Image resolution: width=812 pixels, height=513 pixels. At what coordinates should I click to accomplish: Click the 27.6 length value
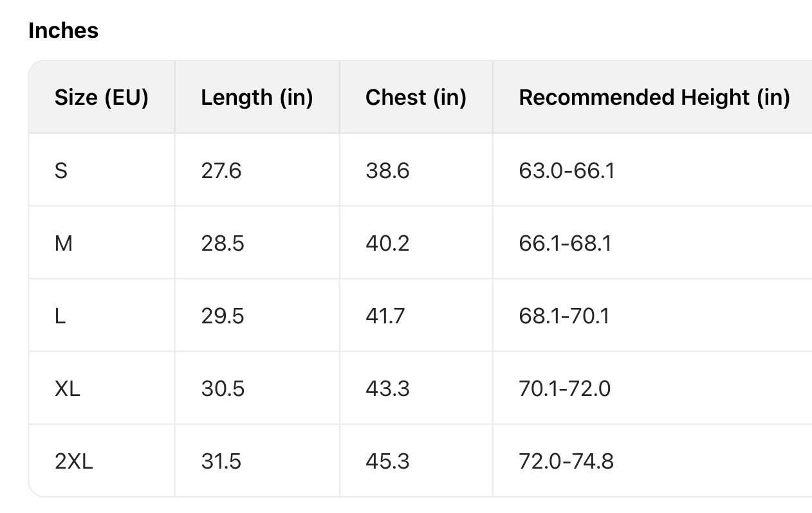[221, 171]
